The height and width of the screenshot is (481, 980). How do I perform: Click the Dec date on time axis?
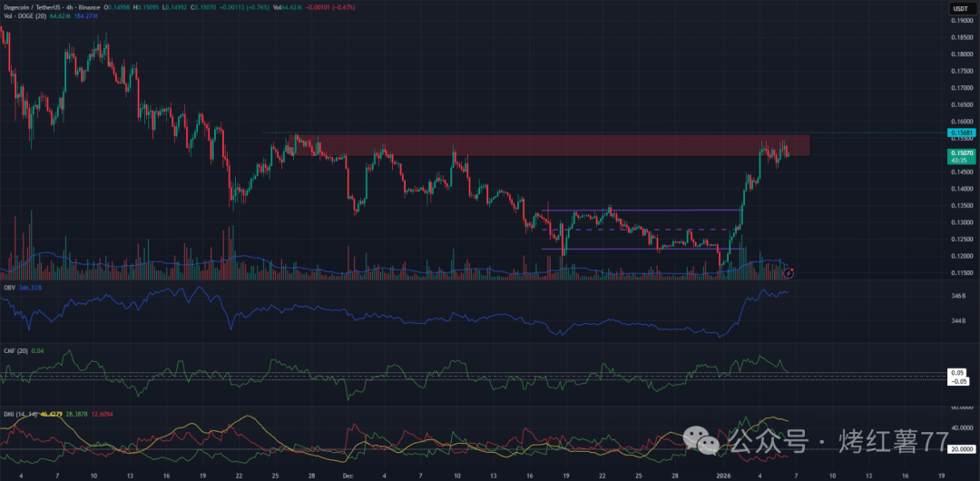(348, 475)
